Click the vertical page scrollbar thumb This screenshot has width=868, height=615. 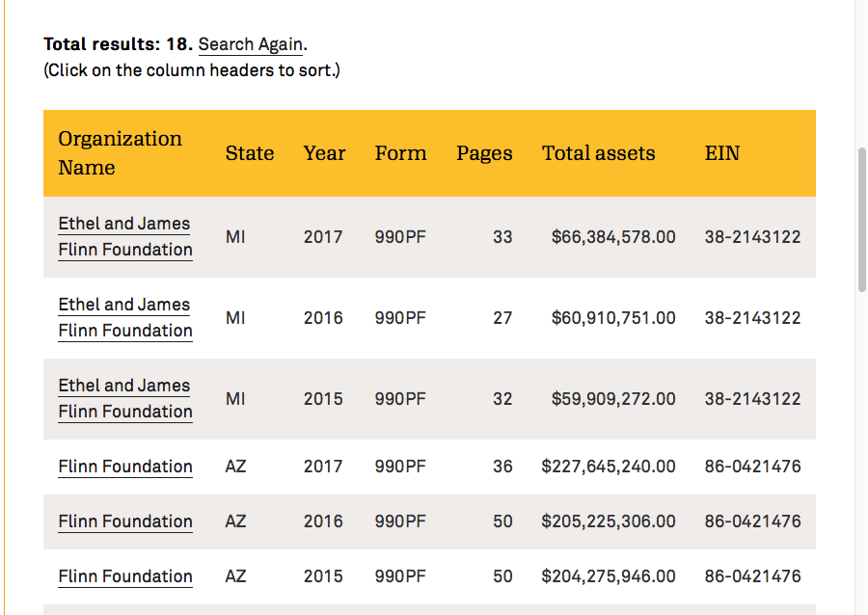[861, 220]
